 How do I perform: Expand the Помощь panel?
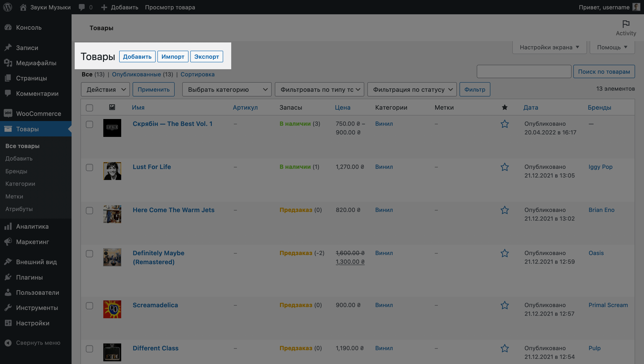[x=612, y=47]
